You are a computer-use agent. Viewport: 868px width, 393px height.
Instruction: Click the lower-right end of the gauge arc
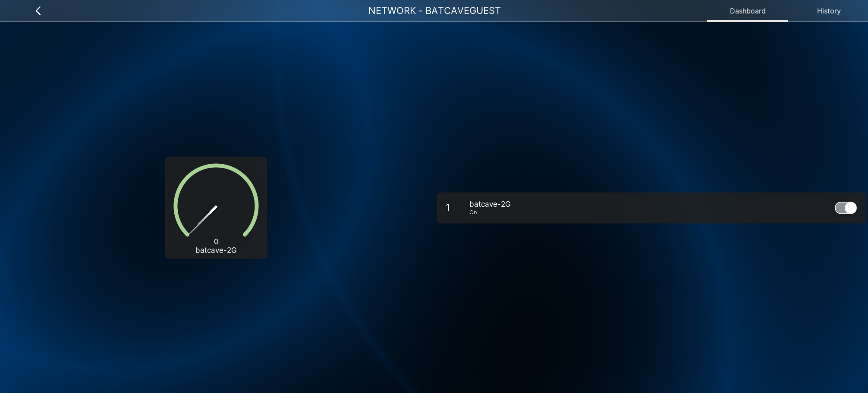pos(245,234)
